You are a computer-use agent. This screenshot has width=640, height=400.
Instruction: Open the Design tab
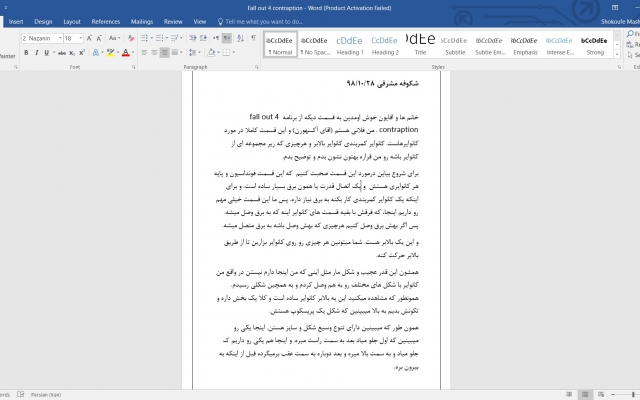43,22
